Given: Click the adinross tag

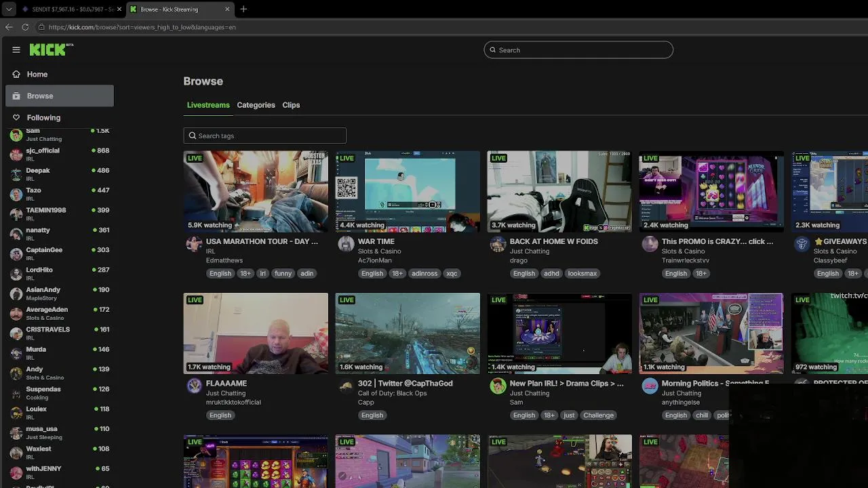Looking at the screenshot, I should [x=425, y=273].
